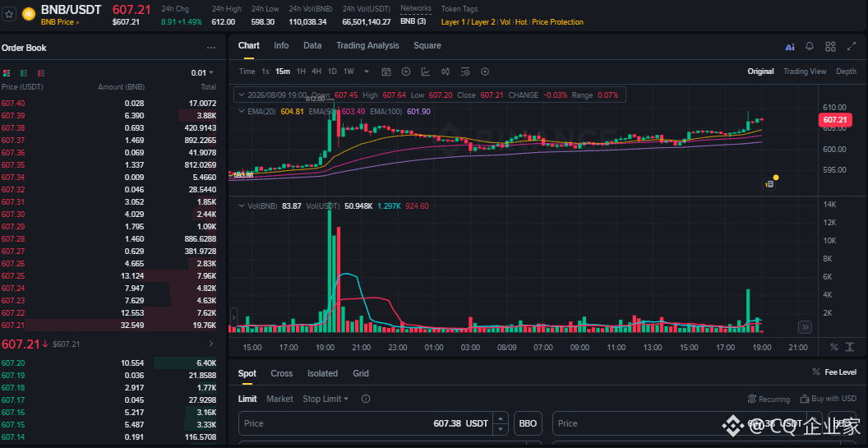Open chart display settings list icon
This screenshot has width=868, height=448.
[465, 72]
